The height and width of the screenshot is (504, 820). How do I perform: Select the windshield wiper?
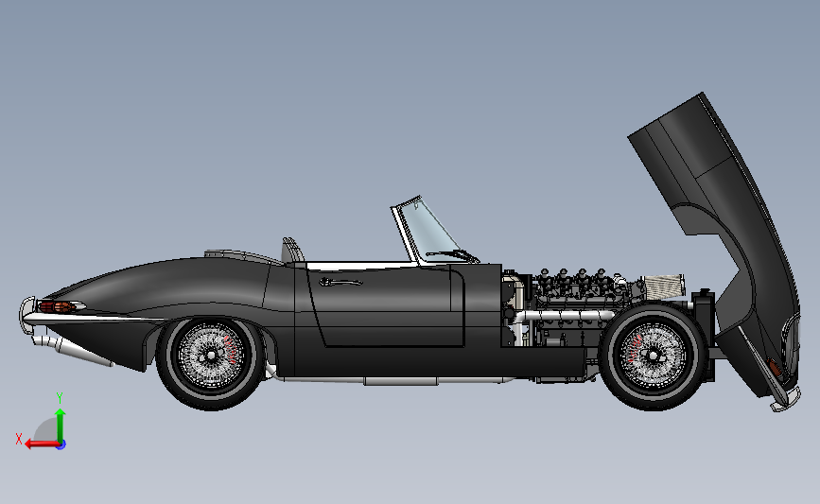pyautogui.click(x=452, y=255)
